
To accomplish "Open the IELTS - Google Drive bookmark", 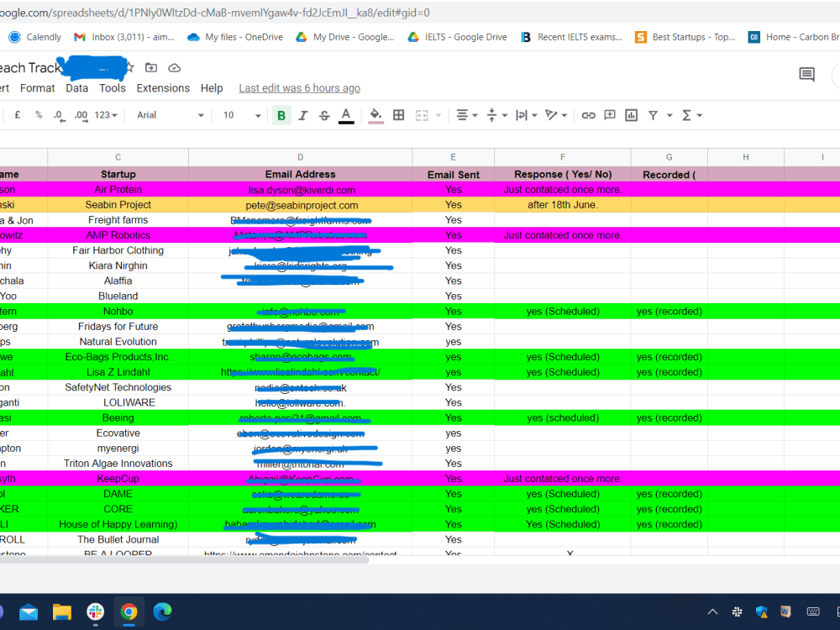I will [457, 37].
